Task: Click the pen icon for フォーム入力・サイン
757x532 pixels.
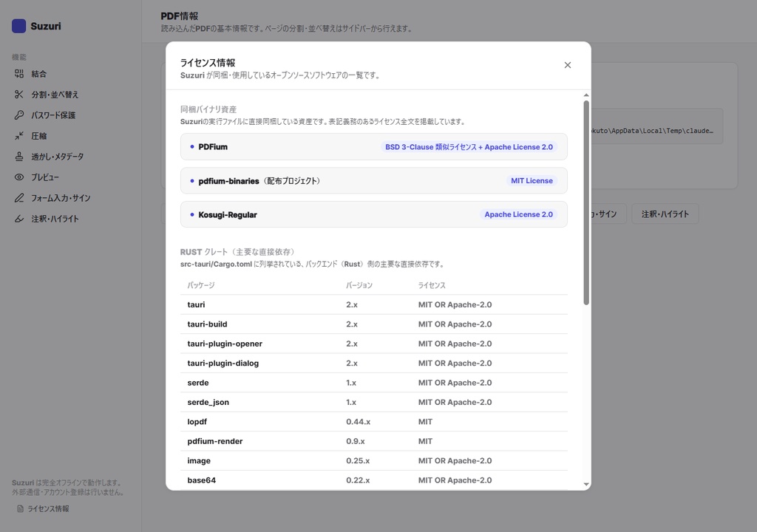Action: point(18,198)
